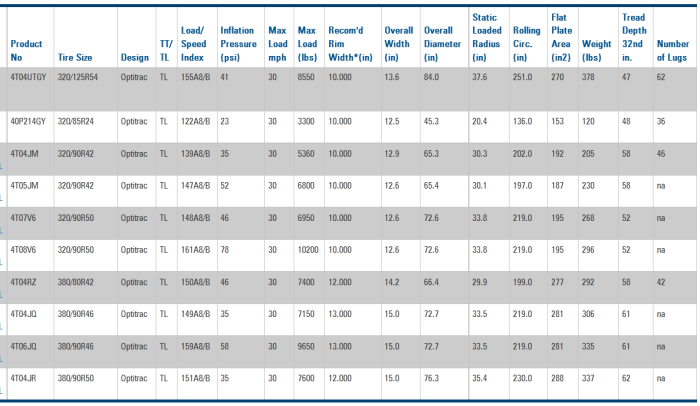Click the Static Loaded Radius header

point(487,37)
